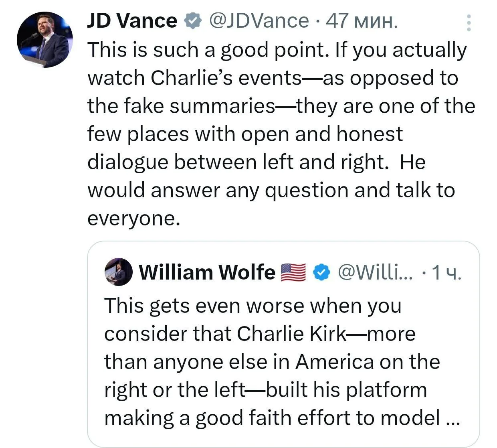Open the @JDVance handle link
This screenshot has width=497, height=448.
coord(259,21)
